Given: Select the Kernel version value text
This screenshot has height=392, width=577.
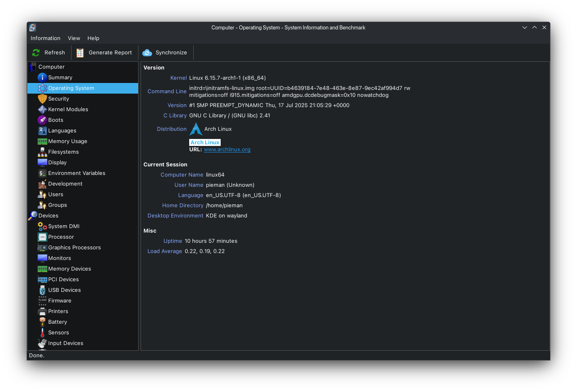Looking at the screenshot, I should (228, 78).
